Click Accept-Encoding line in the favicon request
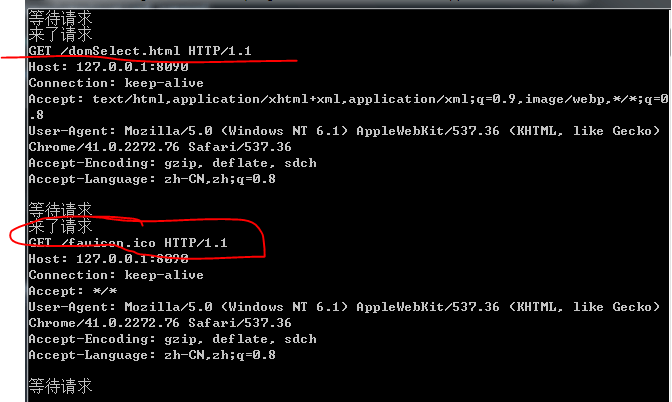 (173, 339)
